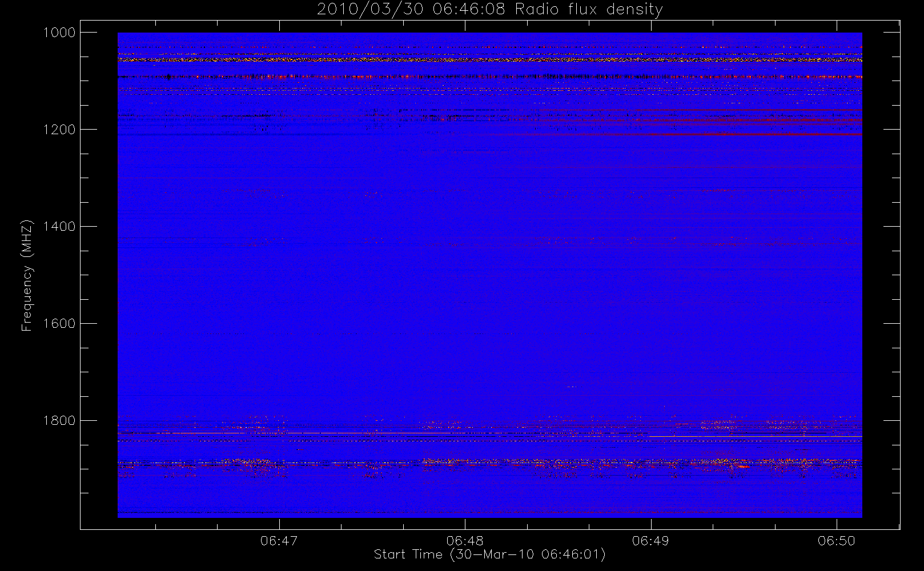This screenshot has height=571, width=924.
Task: Click the 06:47 time tick label
Action: point(279,541)
